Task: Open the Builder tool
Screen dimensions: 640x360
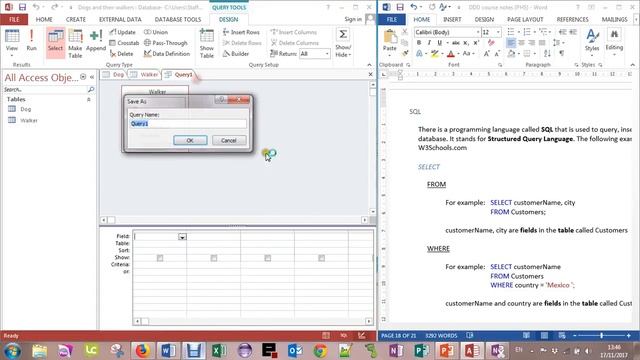Action: tap(236, 53)
